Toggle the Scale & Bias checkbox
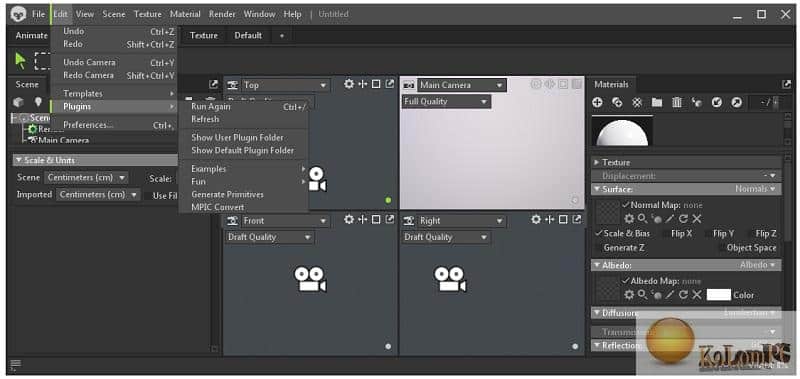The width and height of the screenshot is (800, 379). [x=599, y=233]
